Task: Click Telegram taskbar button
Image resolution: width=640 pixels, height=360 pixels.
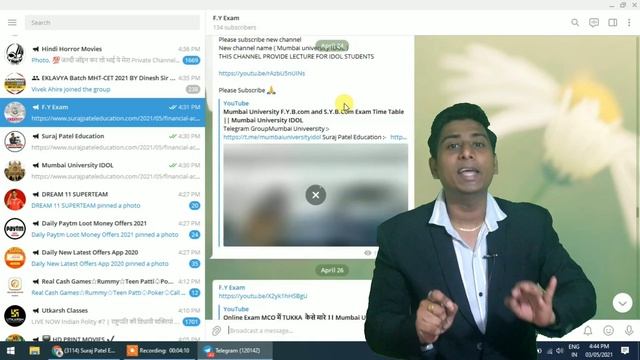Action: (x=235, y=351)
